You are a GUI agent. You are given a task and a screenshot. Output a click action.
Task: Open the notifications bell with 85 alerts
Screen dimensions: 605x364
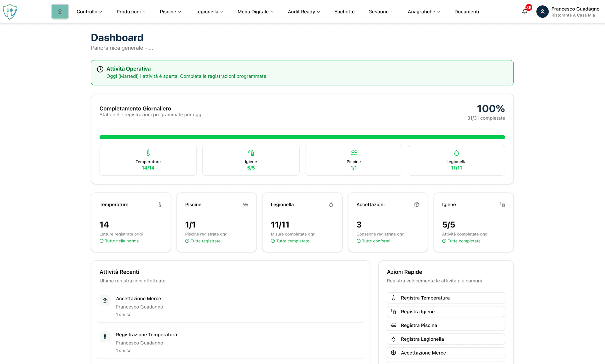point(524,11)
